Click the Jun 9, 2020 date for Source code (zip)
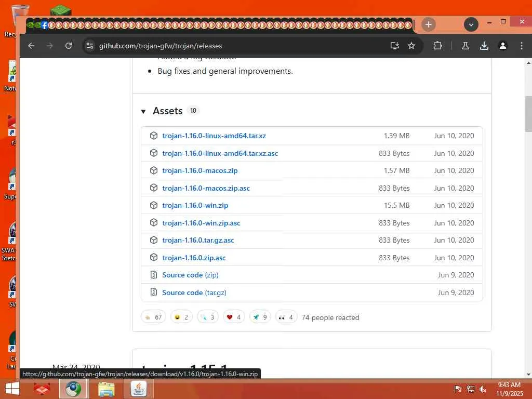The width and height of the screenshot is (532, 399). (x=456, y=275)
